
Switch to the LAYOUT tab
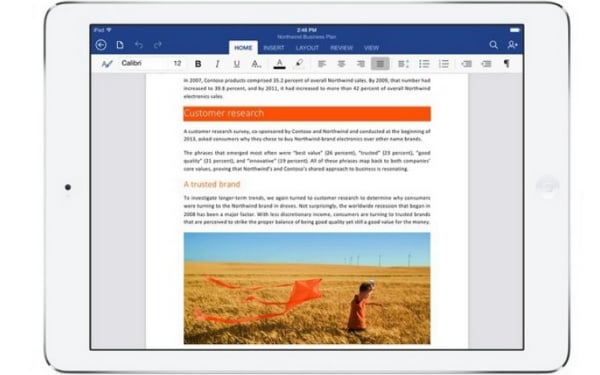click(307, 48)
